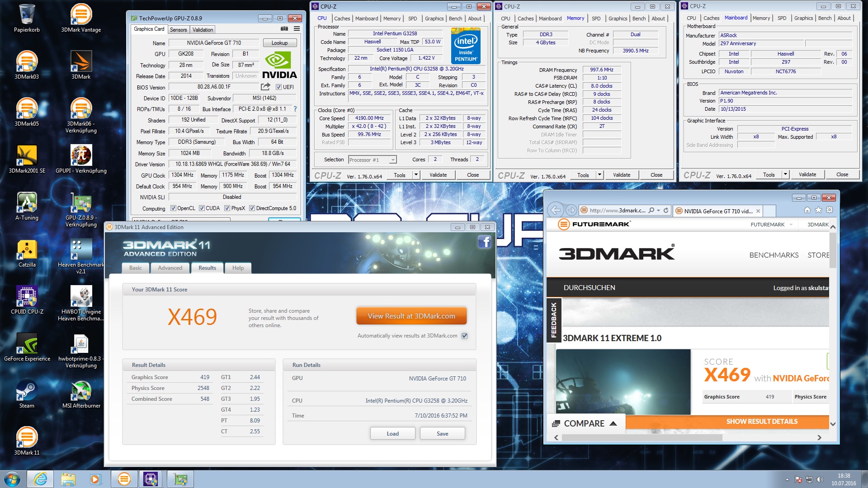Image resolution: width=868 pixels, height=488 pixels.
Task: Toggle PhysX checkbox in GPU-Z
Action: click(x=227, y=208)
